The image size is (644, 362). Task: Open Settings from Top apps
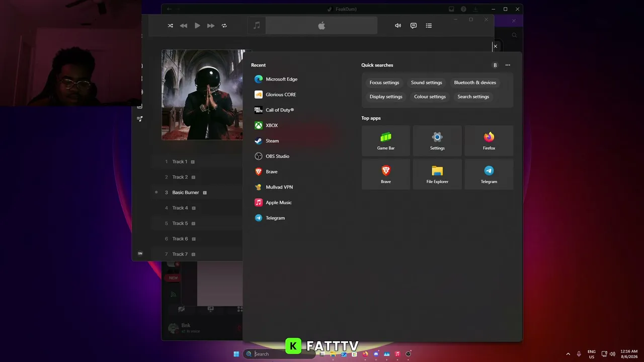[x=437, y=141]
